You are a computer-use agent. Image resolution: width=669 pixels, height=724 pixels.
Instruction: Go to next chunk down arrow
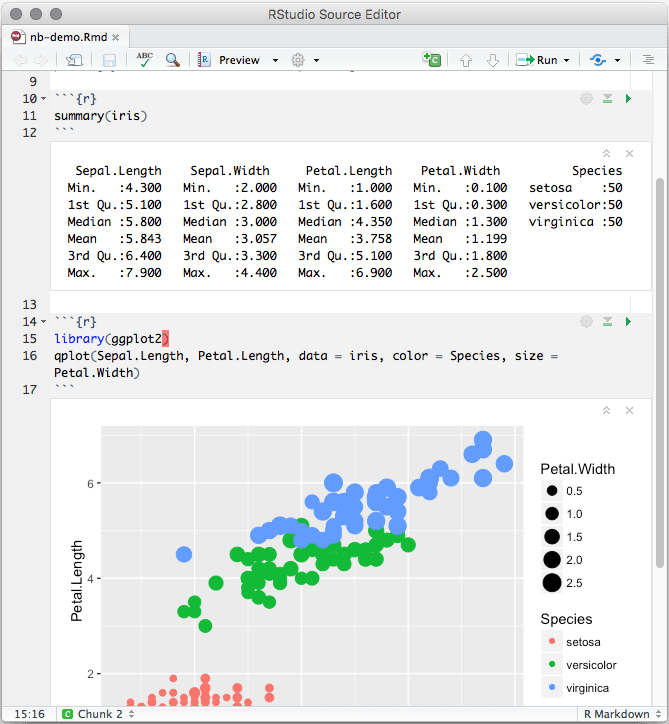pyautogui.click(x=493, y=60)
